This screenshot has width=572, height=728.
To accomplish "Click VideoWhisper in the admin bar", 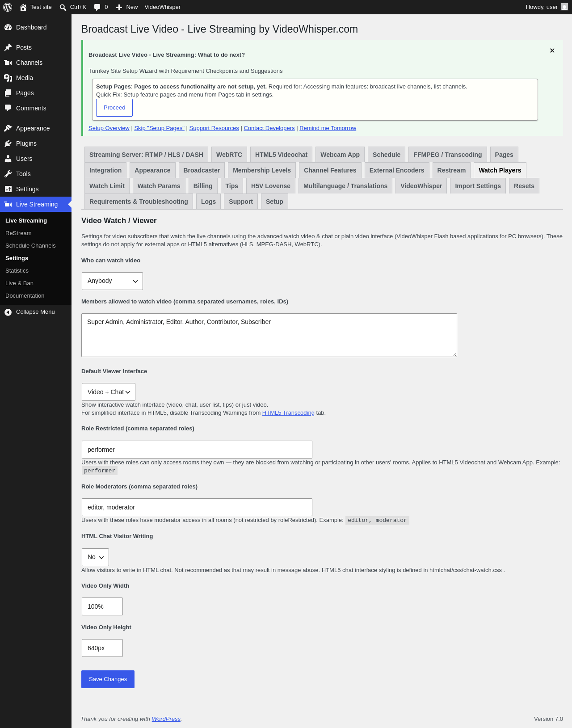I will 163,7.
